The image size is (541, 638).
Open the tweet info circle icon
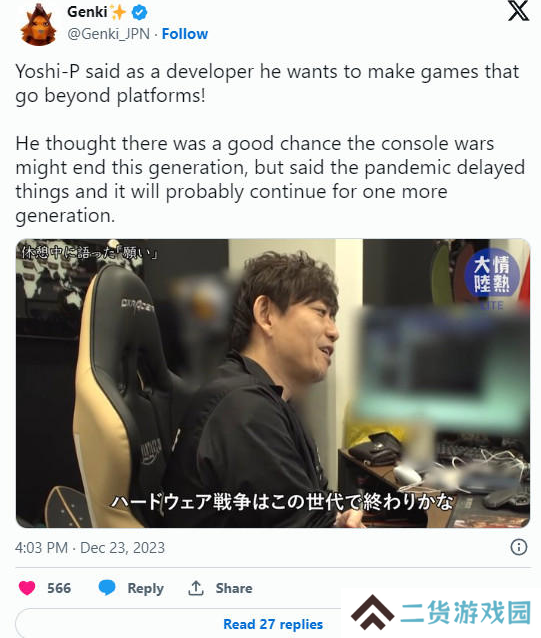click(519, 547)
